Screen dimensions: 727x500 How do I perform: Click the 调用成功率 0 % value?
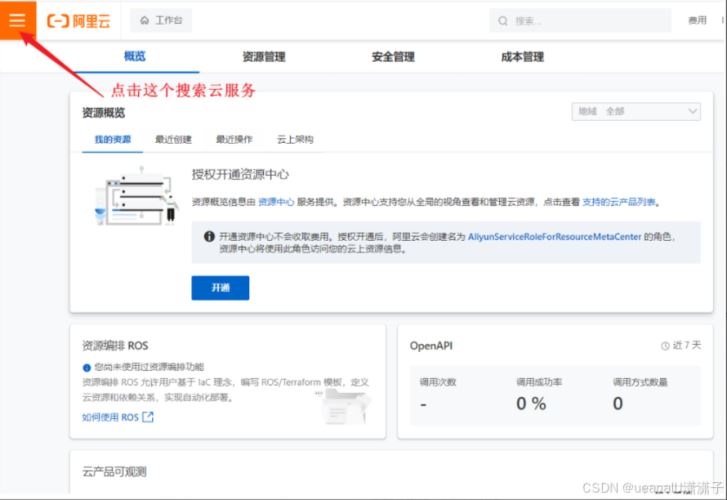[531, 404]
